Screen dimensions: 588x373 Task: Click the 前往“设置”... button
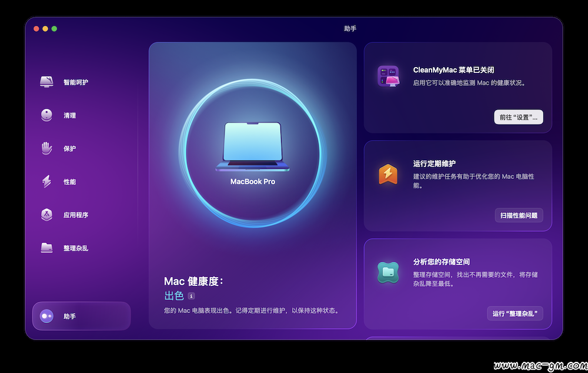(x=518, y=117)
